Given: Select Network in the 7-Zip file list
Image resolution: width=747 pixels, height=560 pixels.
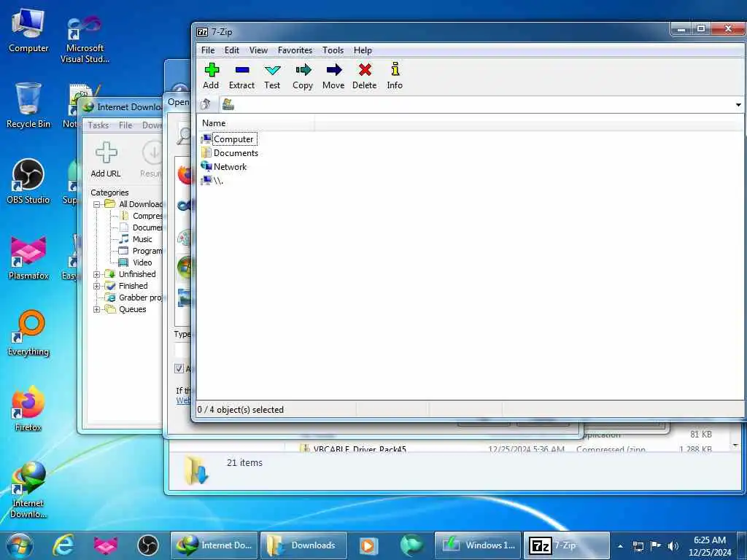Looking at the screenshot, I should pyautogui.click(x=224, y=167).
